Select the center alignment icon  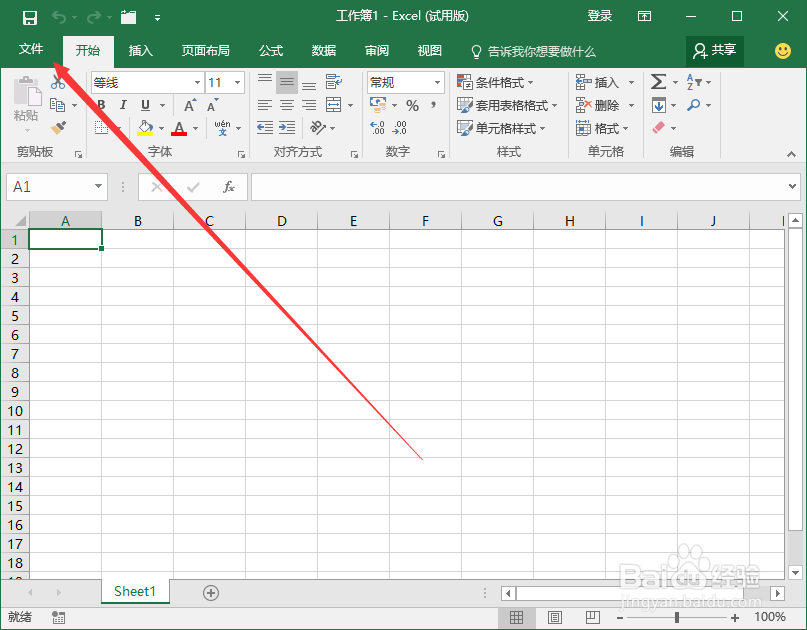click(x=285, y=104)
